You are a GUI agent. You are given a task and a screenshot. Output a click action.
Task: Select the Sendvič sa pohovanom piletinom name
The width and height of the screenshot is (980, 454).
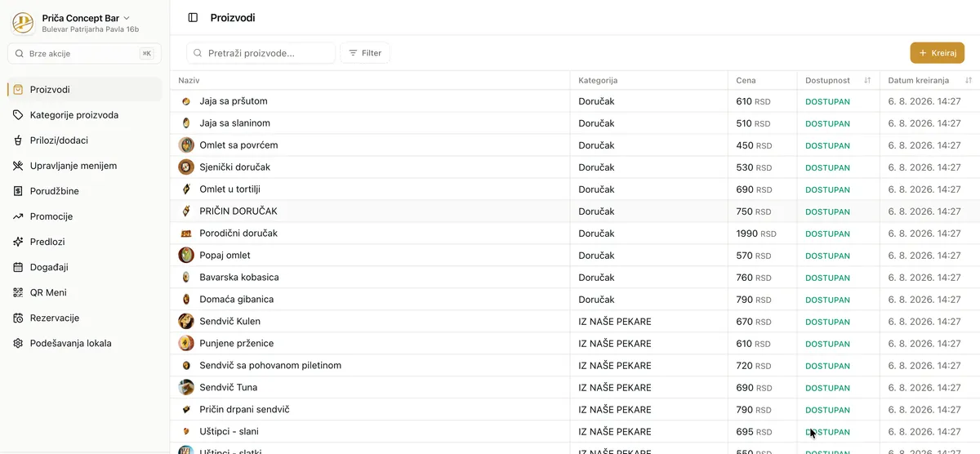click(270, 366)
